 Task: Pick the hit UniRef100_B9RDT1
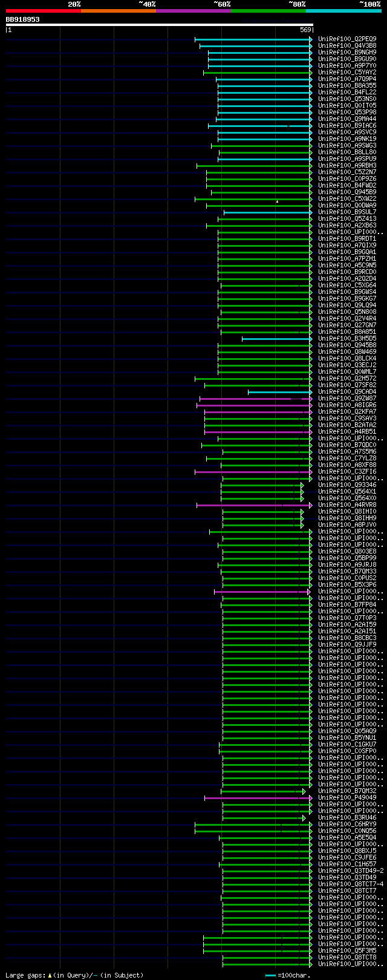coord(347,238)
